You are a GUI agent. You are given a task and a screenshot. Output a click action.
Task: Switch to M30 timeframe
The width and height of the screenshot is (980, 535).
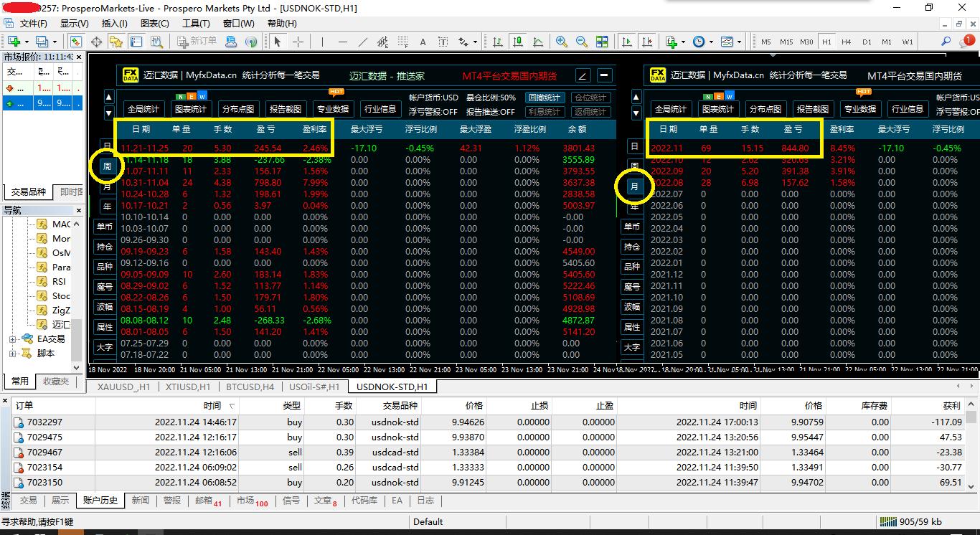pos(807,42)
